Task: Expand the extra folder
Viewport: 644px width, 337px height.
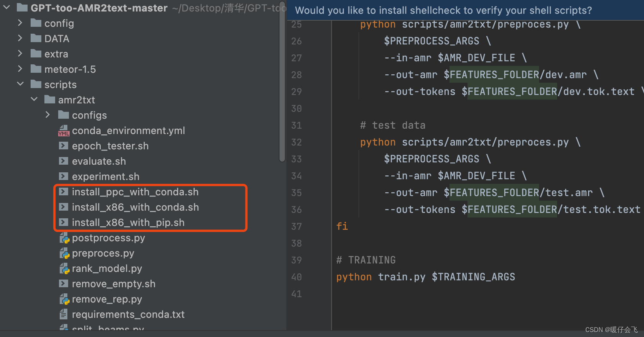Action: (x=20, y=54)
